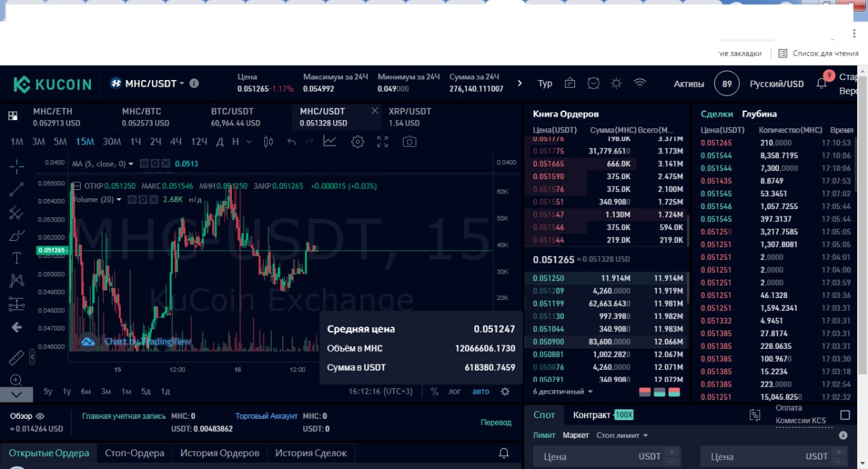The image size is (868, 469).
Task: Click the alarm clock icon in the header
Action: pyautogui.click(x=593, y=83)
